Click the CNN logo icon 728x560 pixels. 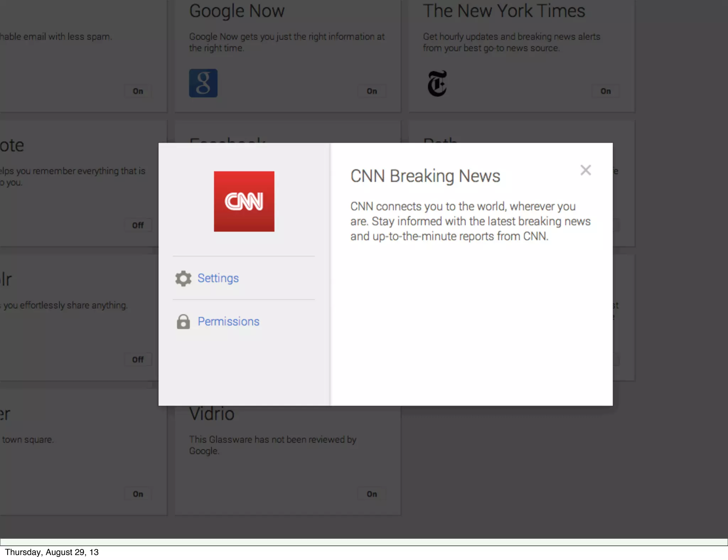pyautogui.click(x=244, y=201)
